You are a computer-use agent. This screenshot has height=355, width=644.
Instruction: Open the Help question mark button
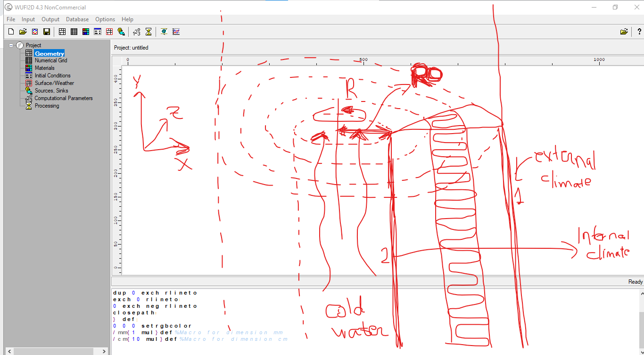pyautogui.click(x=639, y=32)
